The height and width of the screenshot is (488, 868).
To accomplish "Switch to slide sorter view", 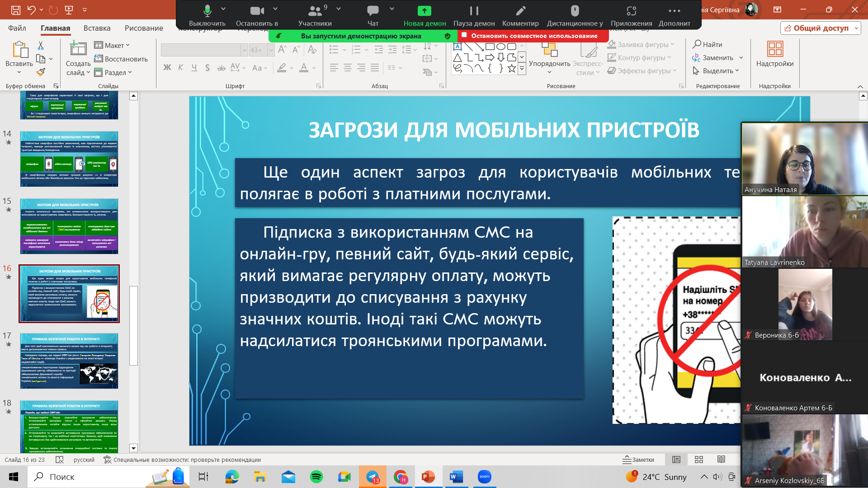I will 699,460.
